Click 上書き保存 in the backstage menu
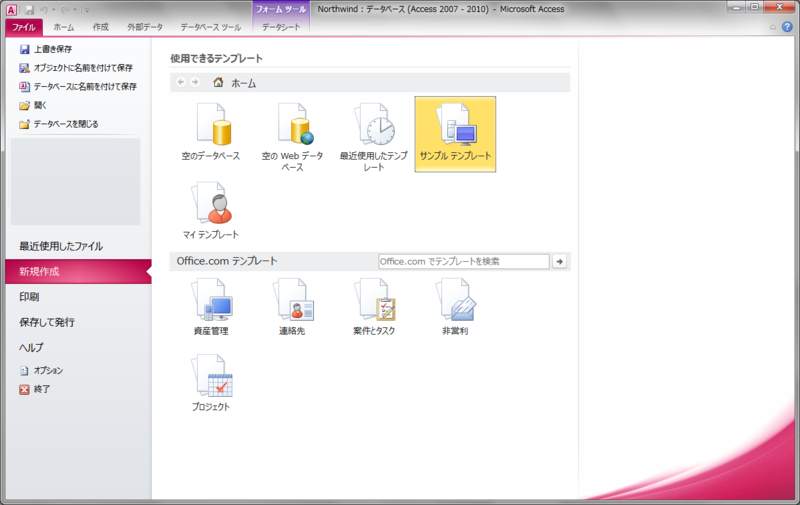The image size is (800, 505). [46, 49]
